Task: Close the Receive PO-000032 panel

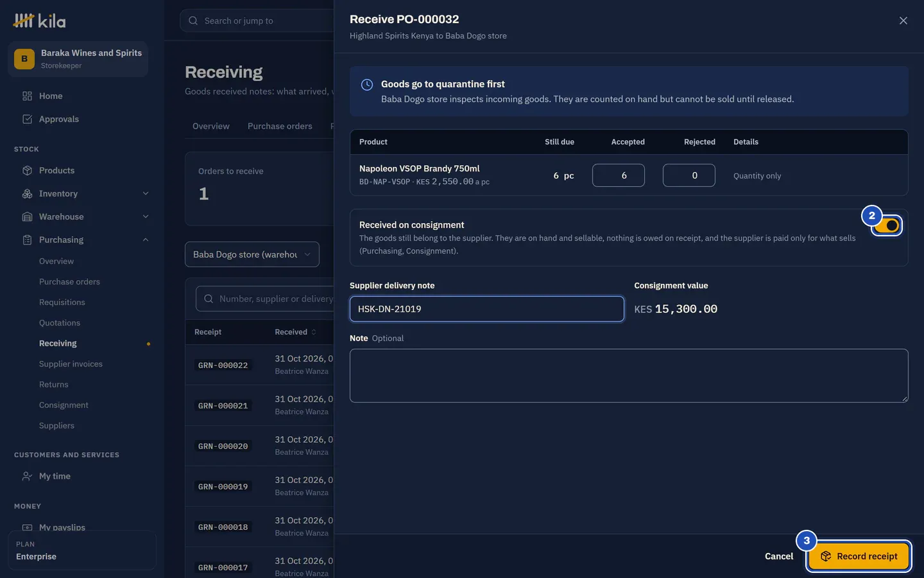Action: 903,21
